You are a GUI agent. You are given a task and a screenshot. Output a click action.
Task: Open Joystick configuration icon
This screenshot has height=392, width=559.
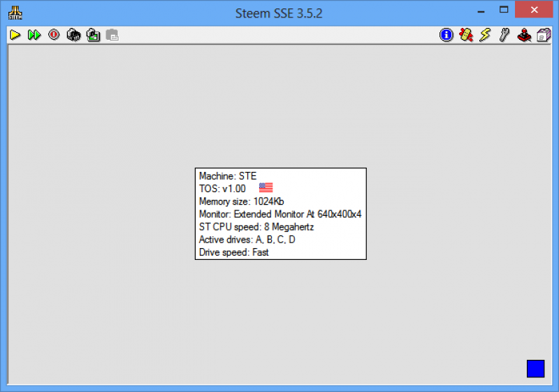pos(524,35)
